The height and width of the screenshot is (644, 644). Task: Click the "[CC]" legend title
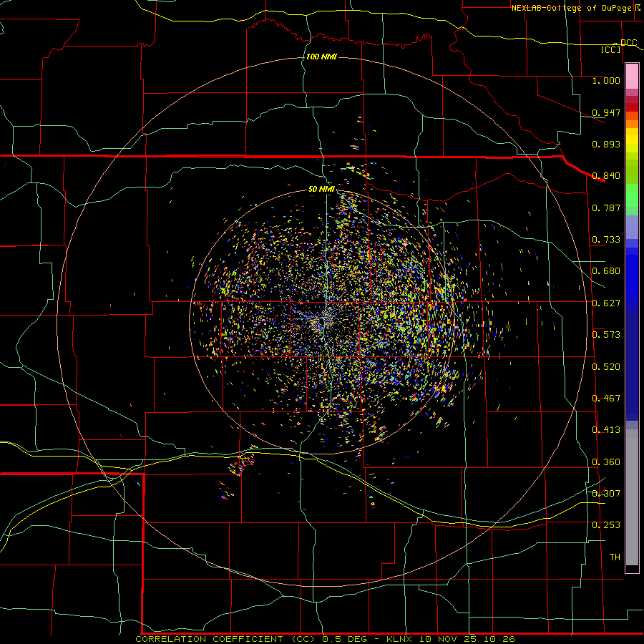point(611,49)
